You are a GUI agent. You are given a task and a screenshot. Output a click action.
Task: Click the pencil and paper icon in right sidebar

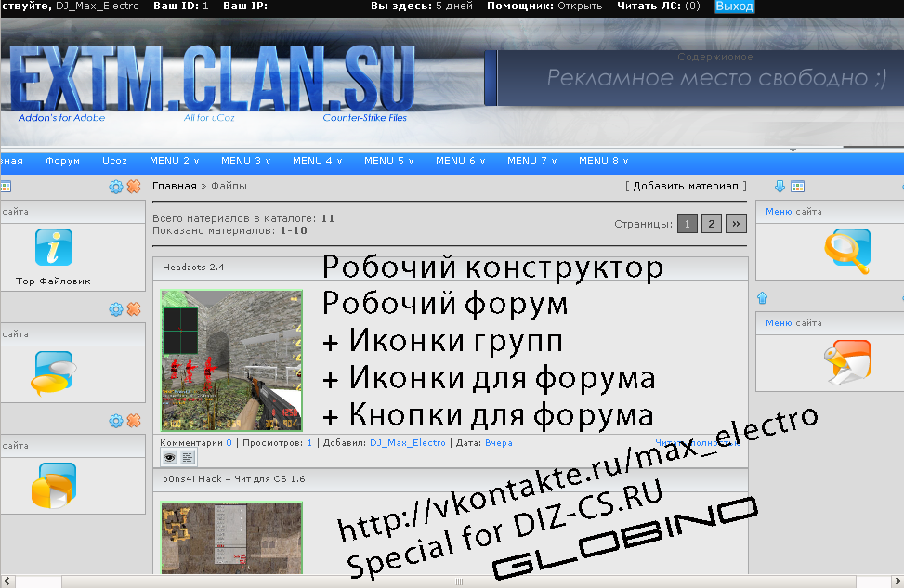(847, 362)
